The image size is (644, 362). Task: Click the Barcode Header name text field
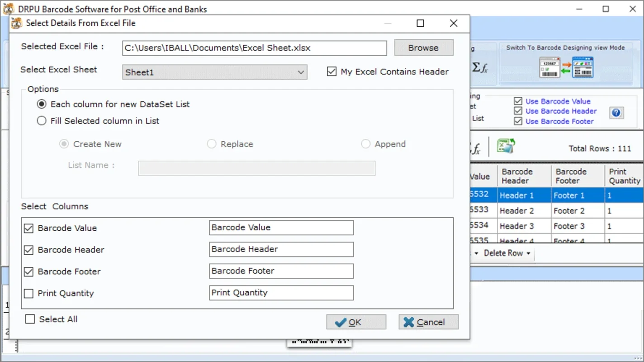(x=281, y=249)
